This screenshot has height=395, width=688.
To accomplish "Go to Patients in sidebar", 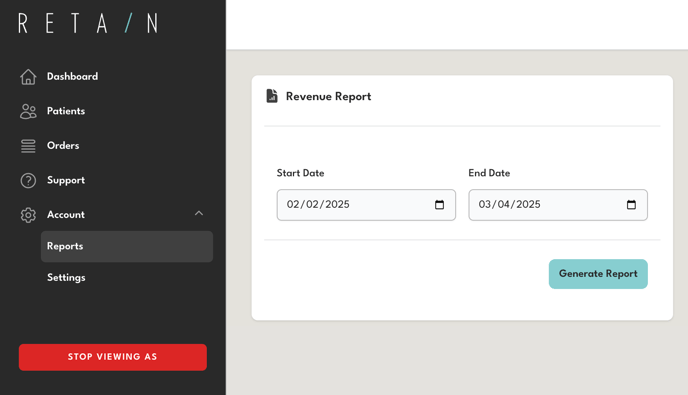I will pos(66,111).
